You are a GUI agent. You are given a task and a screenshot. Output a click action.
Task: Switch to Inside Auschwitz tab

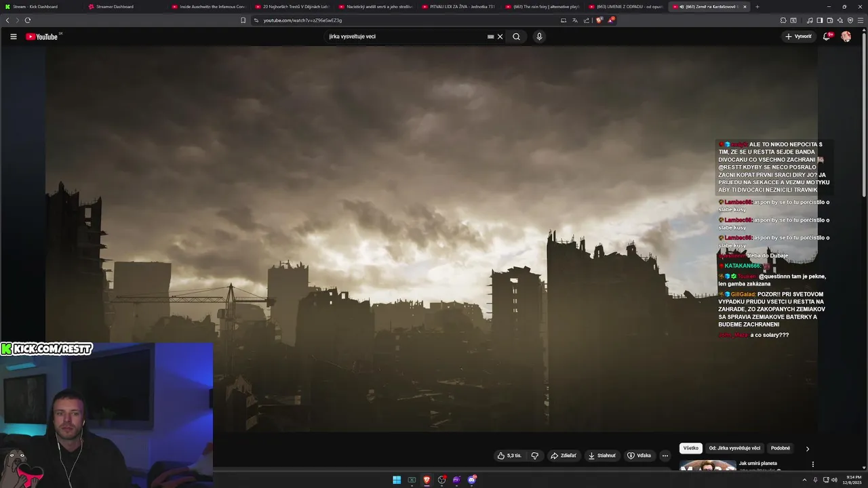tap(209, 7)
